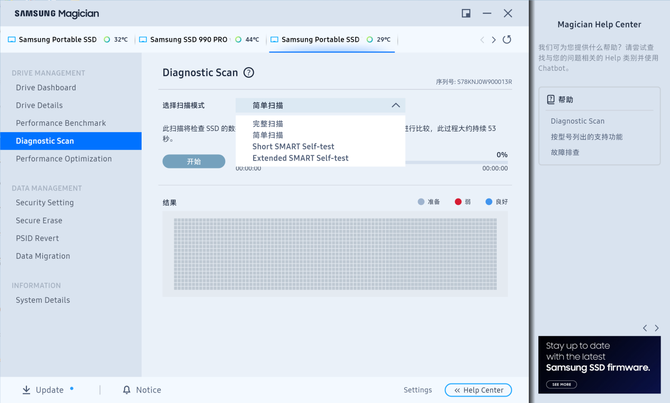Click the Diagnostic Scan help question mark icon
Viewport: 670px width, 403px height.
pos(249,73)
